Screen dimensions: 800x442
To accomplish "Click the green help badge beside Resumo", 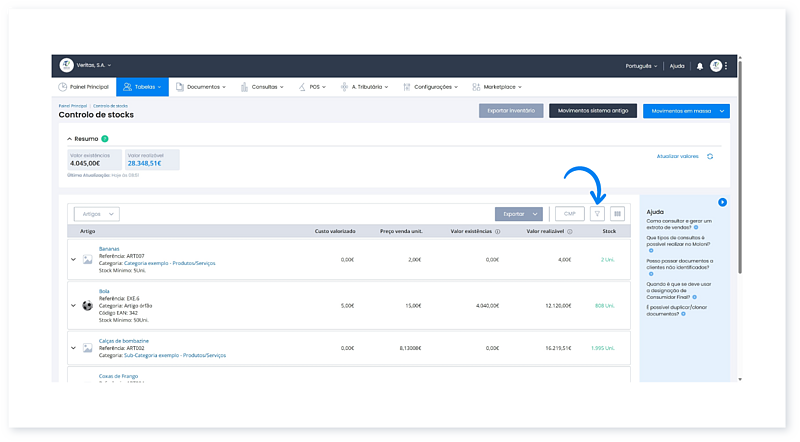I will coord(104,138).
